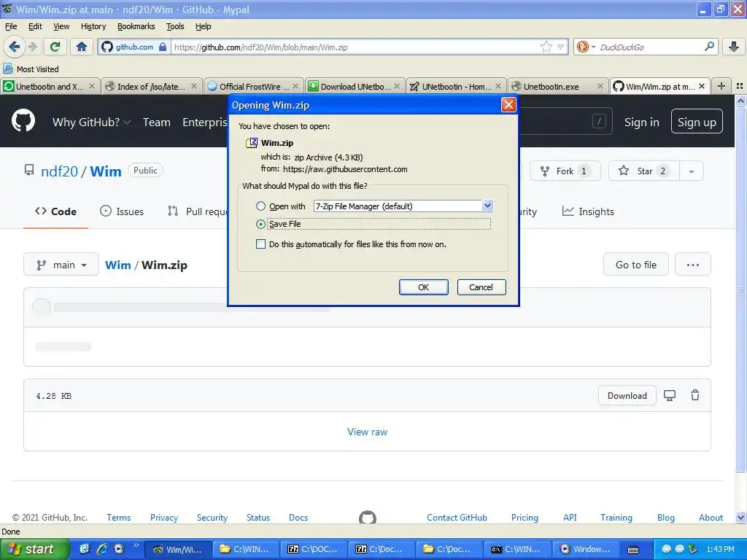Switch to the C:\WIN... command prompt taskbar item

517,549
